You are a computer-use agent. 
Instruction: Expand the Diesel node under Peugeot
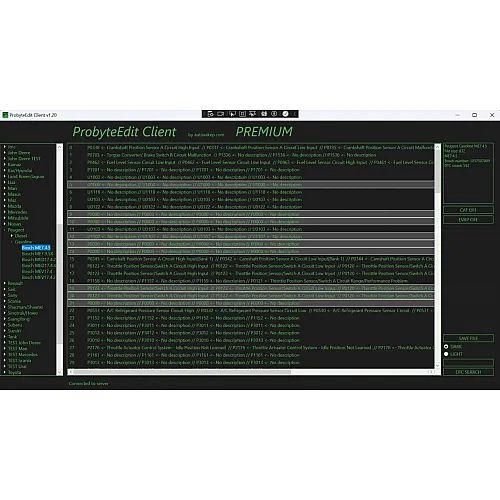pyautogui.click(x=12, y=236)
